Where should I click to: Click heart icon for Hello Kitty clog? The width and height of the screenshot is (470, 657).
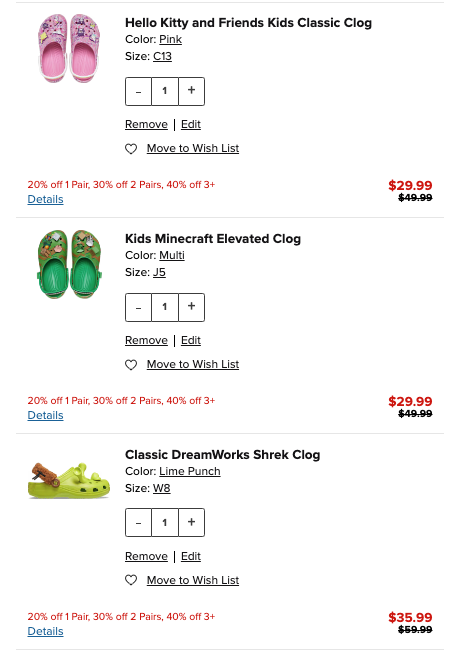pos(131,149)
